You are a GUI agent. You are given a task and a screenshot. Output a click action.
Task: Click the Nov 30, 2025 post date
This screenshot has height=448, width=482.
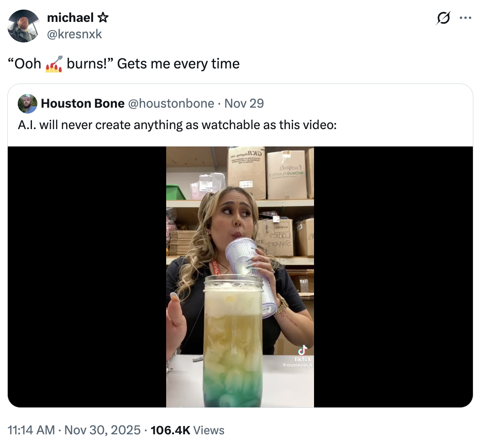click(x=102, y=430)
